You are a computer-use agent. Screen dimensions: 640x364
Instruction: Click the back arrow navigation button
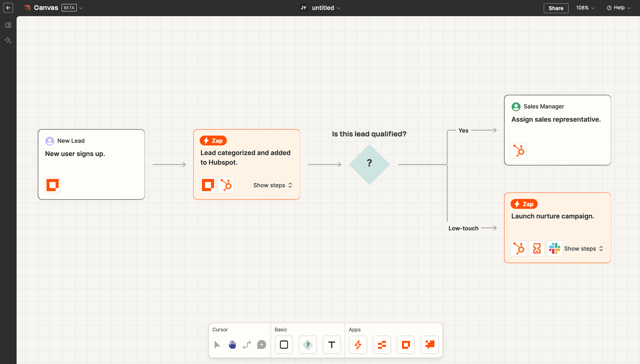8,7
